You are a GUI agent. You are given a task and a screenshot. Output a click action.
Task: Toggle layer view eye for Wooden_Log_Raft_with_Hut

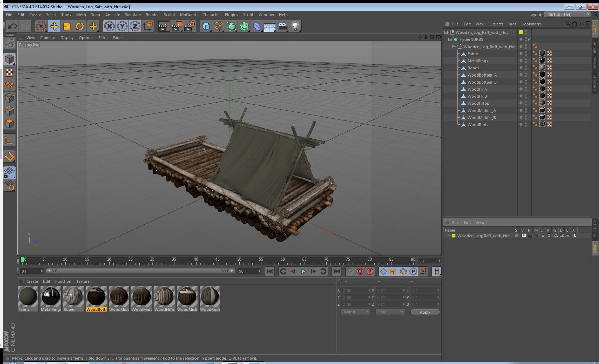pos(523,236)
